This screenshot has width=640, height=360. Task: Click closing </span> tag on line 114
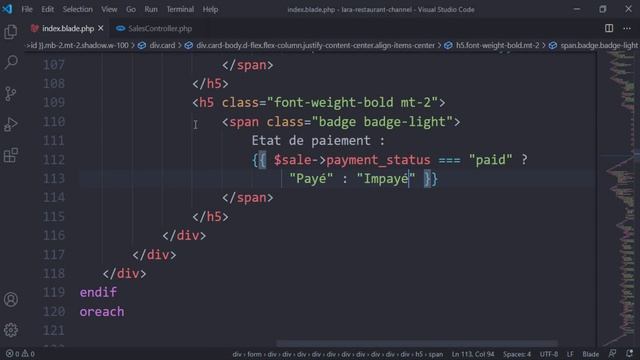tap(248, 198)
